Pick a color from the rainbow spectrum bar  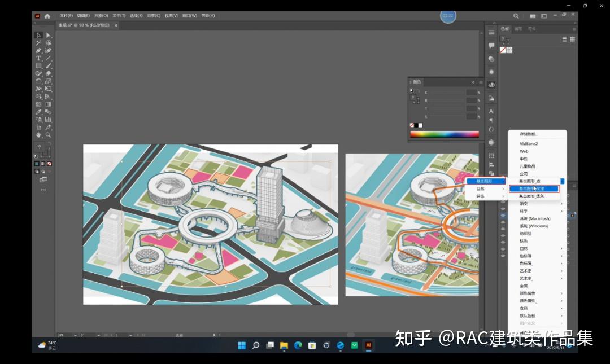444,134
